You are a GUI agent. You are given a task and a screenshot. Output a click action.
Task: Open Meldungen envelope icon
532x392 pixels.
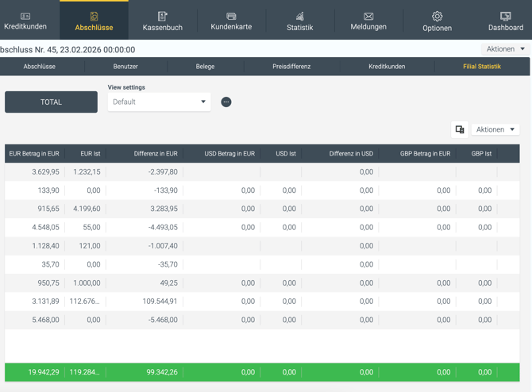click(368, 17)
